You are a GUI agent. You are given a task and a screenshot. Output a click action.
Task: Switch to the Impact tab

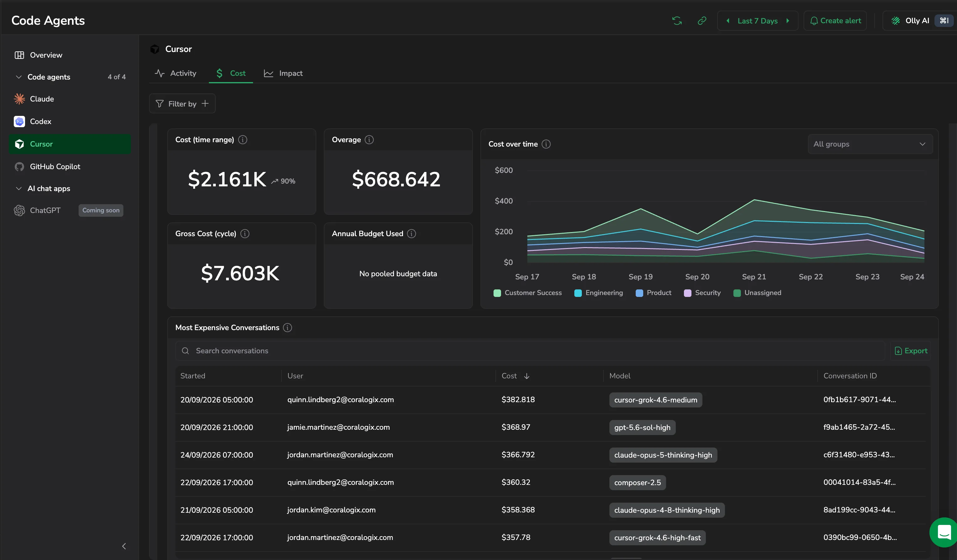pyautogui.click(x=283, y=73)
